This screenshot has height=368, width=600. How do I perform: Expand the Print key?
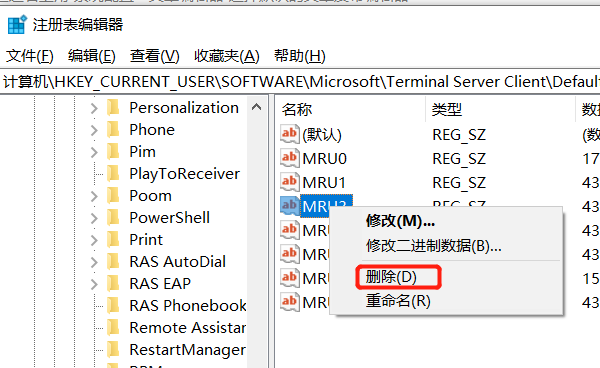click(94, 240)
